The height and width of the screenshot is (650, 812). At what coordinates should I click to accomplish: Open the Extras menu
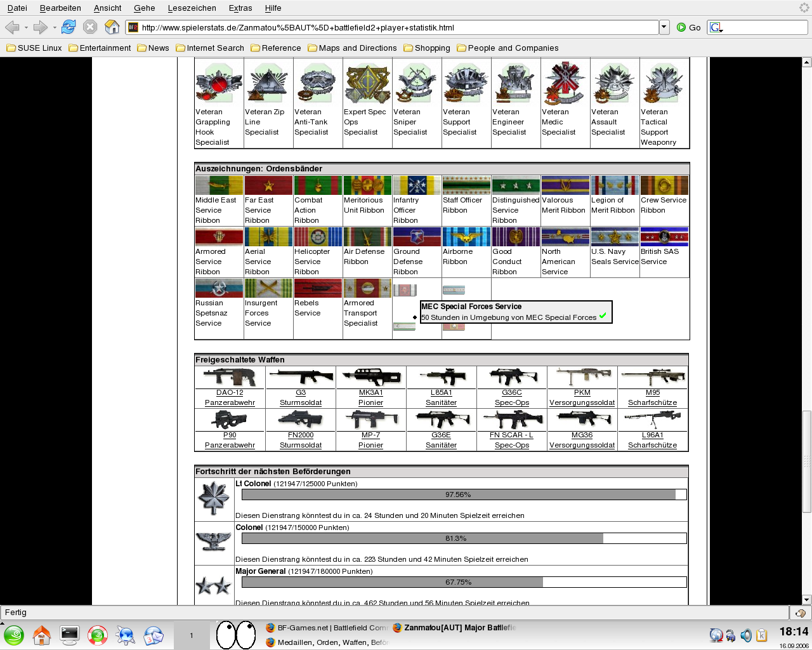click(x=240, y=8)
